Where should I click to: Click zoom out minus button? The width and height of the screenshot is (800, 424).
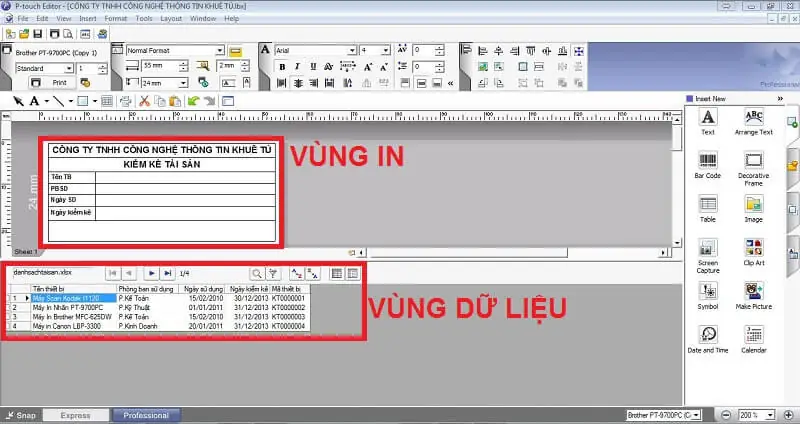[726, 415]
